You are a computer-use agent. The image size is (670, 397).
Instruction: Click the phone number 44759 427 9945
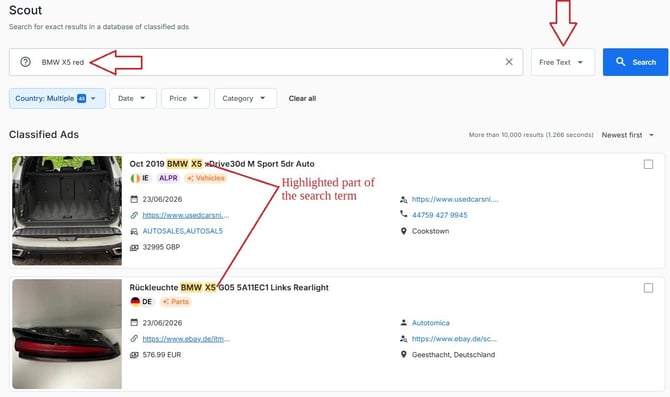(x=439, y=215)
